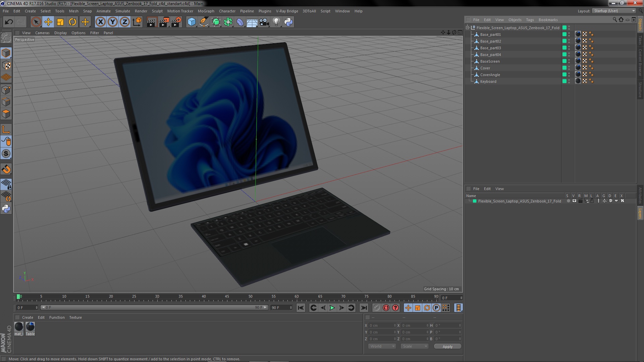Add a Camera object icon
This screenshot has height=362, width=644.
(264, 22)
